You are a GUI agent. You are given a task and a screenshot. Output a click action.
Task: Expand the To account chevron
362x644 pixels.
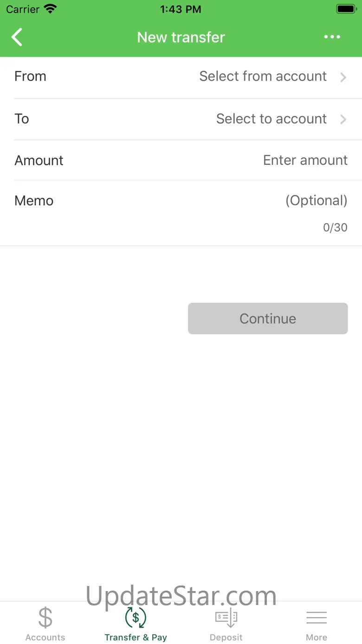tap(343, 119)
